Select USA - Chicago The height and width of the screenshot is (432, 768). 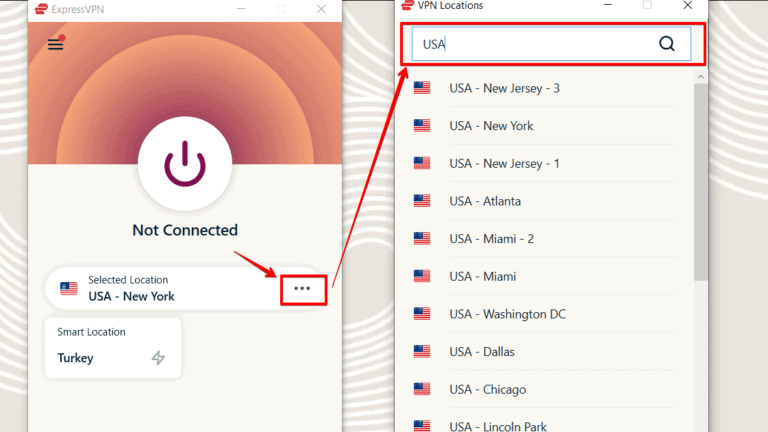click(488, 389)
